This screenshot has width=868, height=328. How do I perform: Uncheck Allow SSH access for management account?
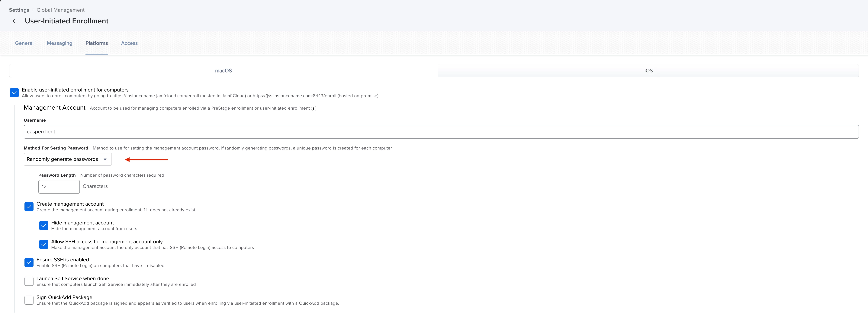click(43, 244)
